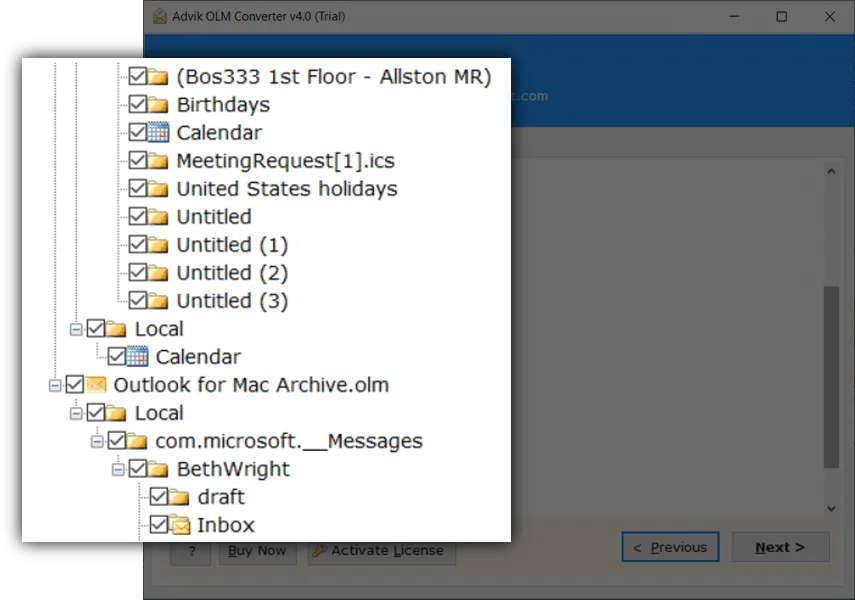Select the 'Inbox' label
The width and height of the screenshot is (855, 600).
226,525
